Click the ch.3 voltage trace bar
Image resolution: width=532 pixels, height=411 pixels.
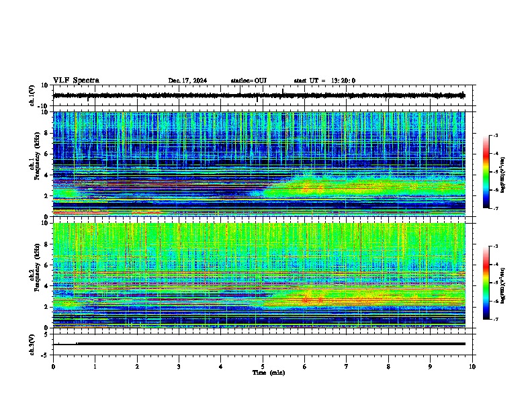coord(259,344)
